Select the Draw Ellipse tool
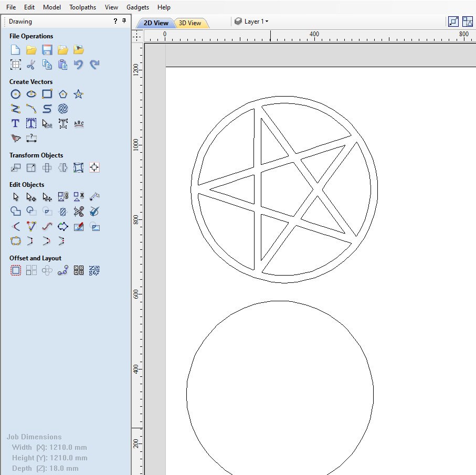The image size is (476, 475). (x=31, y=94)
